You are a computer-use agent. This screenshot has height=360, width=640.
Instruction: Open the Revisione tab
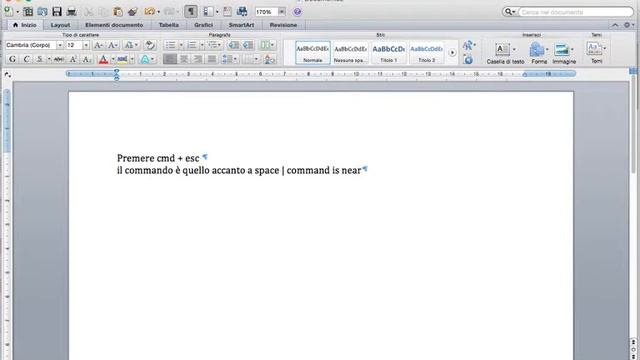pyautogui.click(x=283, y=25)
